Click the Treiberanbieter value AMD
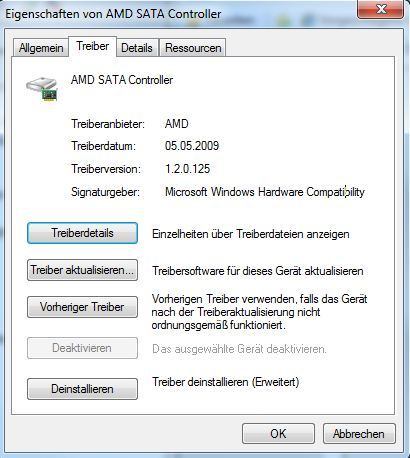 coord(177,124)
